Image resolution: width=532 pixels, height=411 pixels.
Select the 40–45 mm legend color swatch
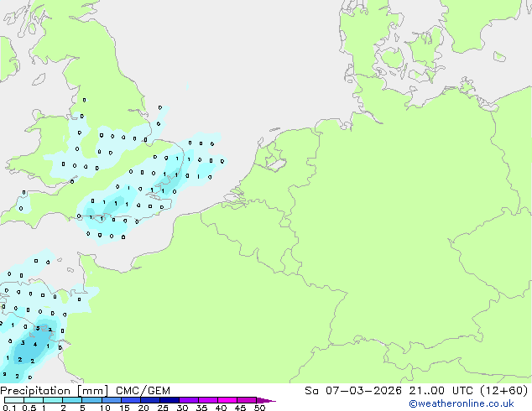pyautogui.click(x=227, y=400)
